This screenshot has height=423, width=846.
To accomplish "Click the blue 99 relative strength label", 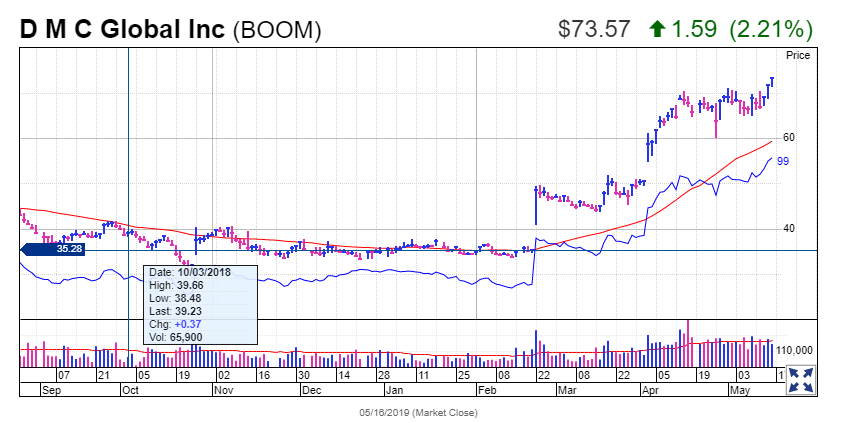I will point(783,161).
